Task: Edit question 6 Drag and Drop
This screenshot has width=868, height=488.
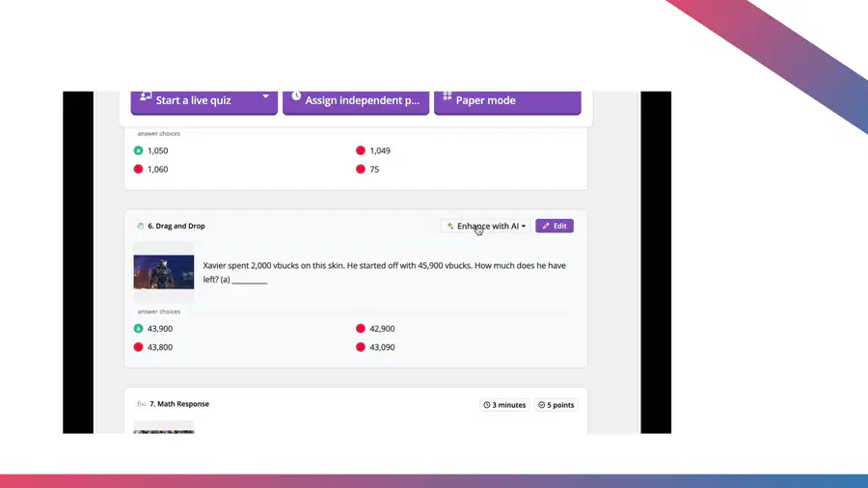Action: (x=555, y=226)
